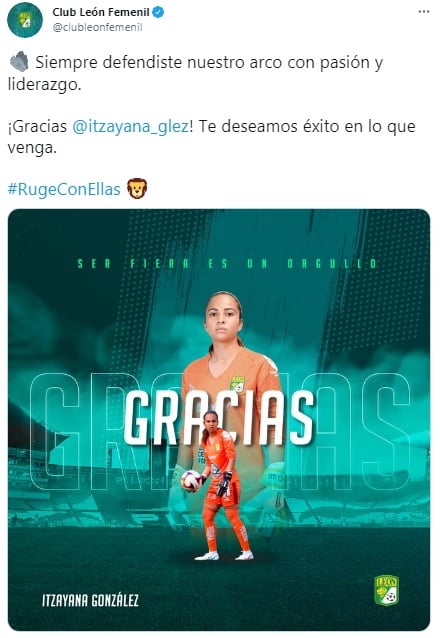Click Club León Femenil profile avatar
This screenshot has height=638, width=440.
click(25, 20)
